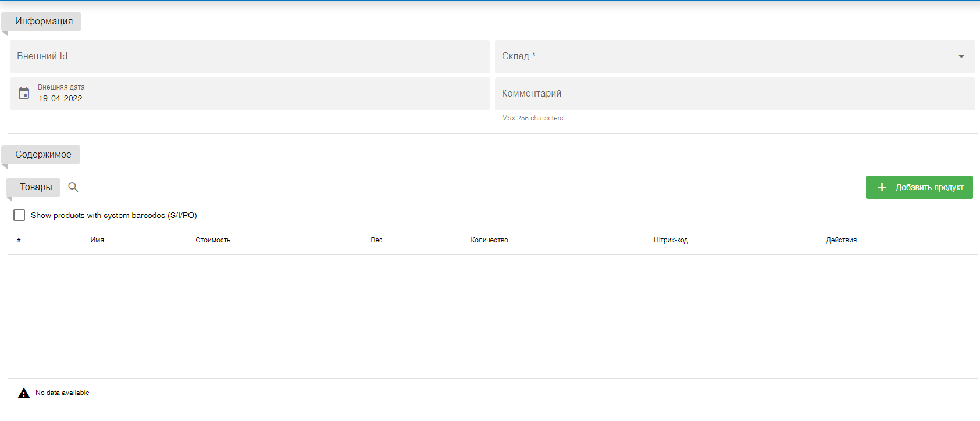Click the Количество column header
Image resolution: width=980 pixels, height=421 pixels.
[489, 240]
